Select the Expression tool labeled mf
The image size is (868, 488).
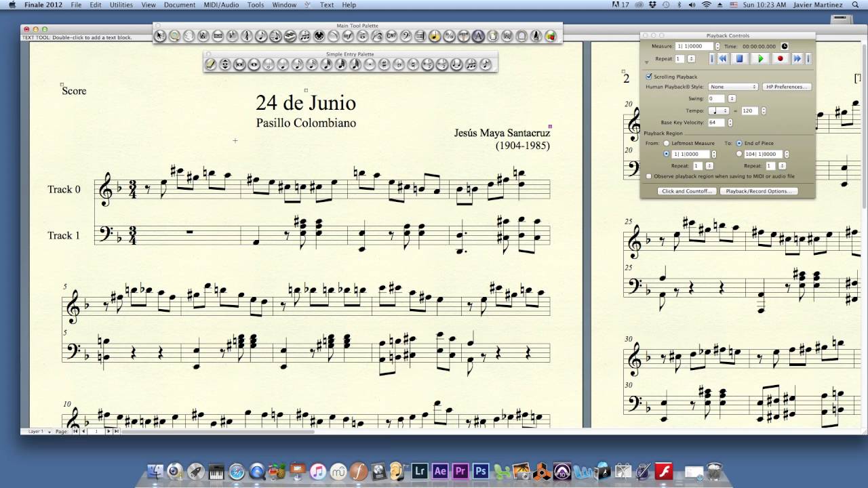tap(347, 36)
